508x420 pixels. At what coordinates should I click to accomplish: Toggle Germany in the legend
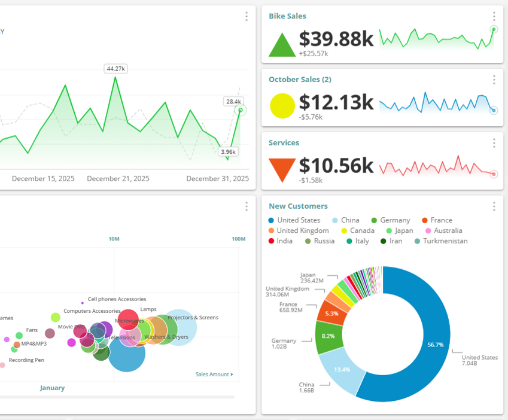click(x=391, y=220)
